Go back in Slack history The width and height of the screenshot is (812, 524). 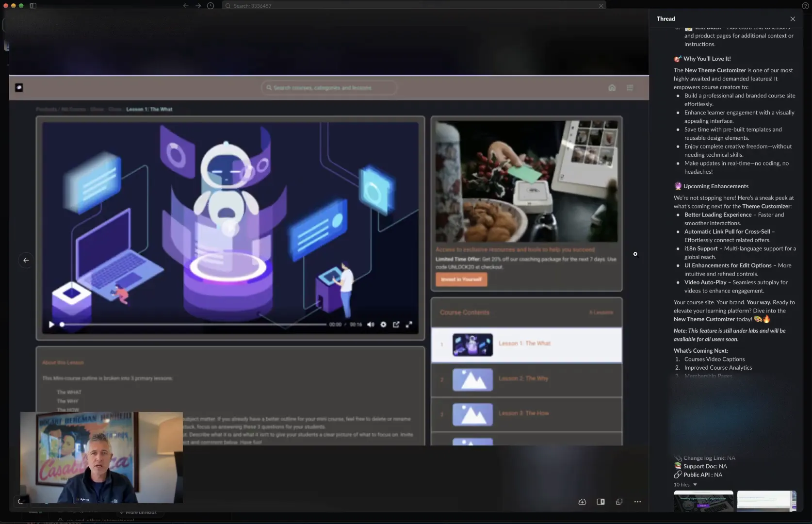tap(186, 6)
